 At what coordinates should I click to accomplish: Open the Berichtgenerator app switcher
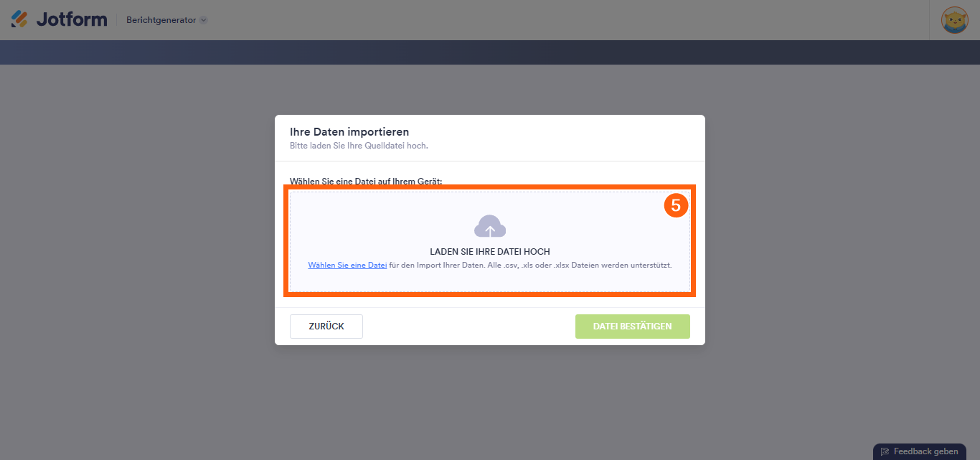[x=166, y=20]
